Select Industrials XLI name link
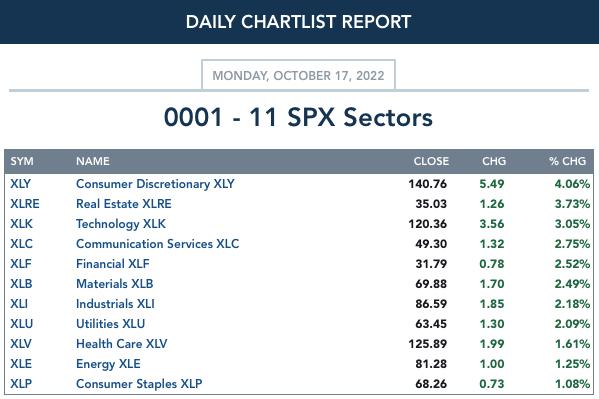This screenshot has width=599, height=399. tap(115, 303)
